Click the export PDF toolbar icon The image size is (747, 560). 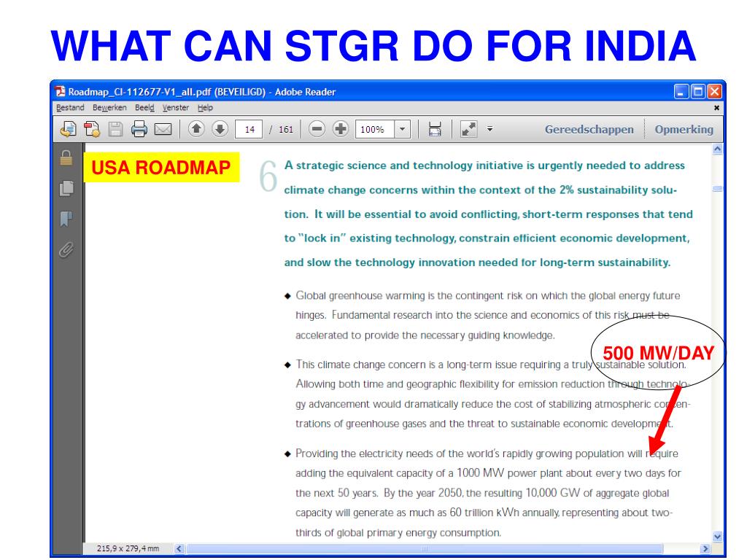pos(69,129)
